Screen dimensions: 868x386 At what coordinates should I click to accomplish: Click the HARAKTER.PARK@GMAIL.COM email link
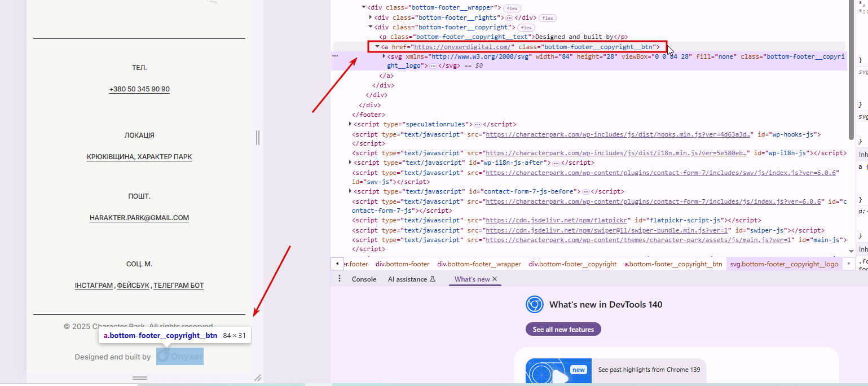pyautogui.click(x=139, y=218)
